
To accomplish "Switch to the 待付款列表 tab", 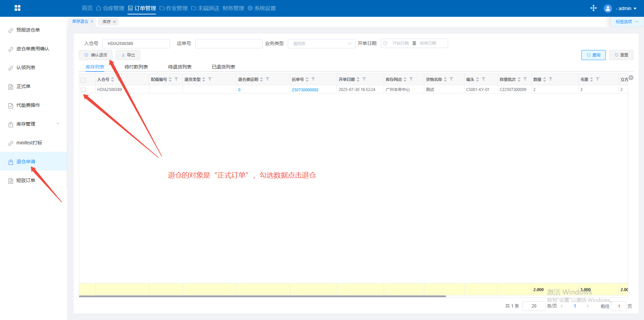I will coord(136,67).
